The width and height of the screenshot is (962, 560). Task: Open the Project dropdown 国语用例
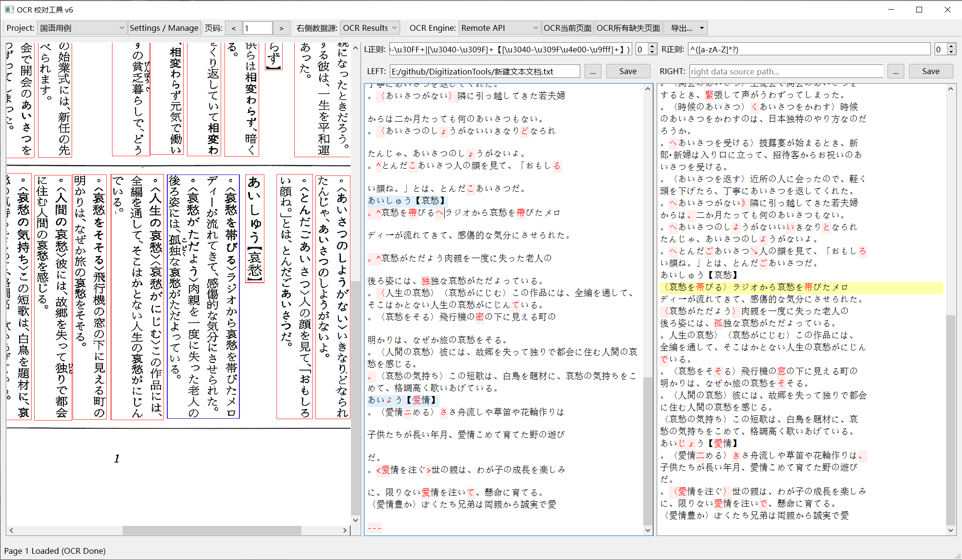coord(82,28)
